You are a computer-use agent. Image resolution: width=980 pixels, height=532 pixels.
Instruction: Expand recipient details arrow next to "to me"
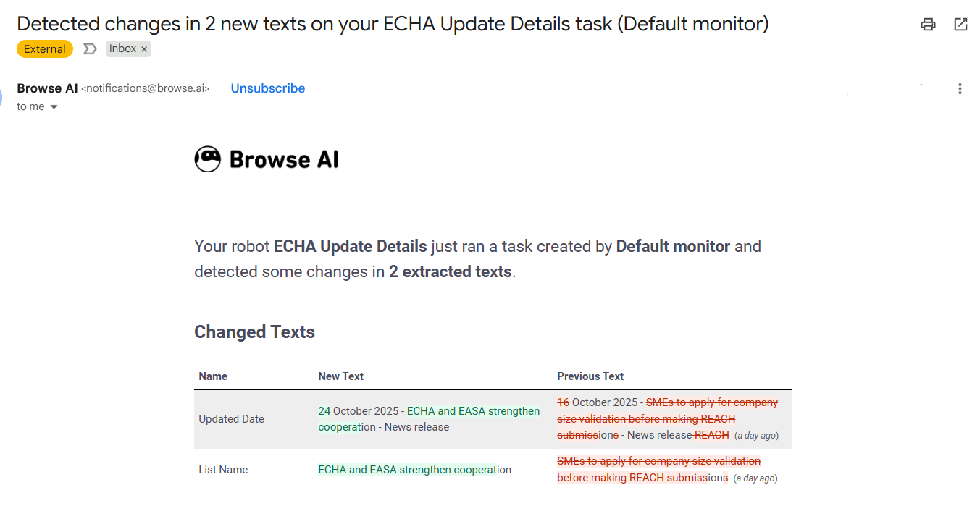[x=53, y=107]
